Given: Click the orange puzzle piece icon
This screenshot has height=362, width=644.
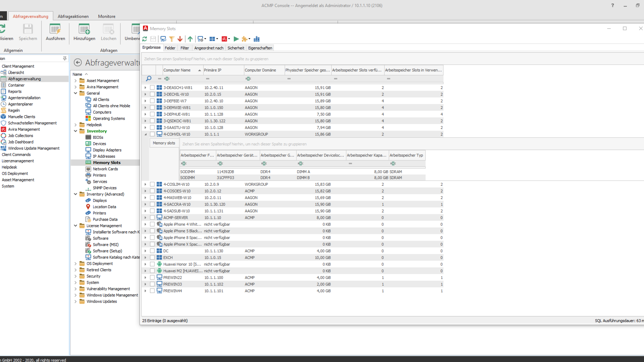Looking at the screenshot, I should click(245, 39).
